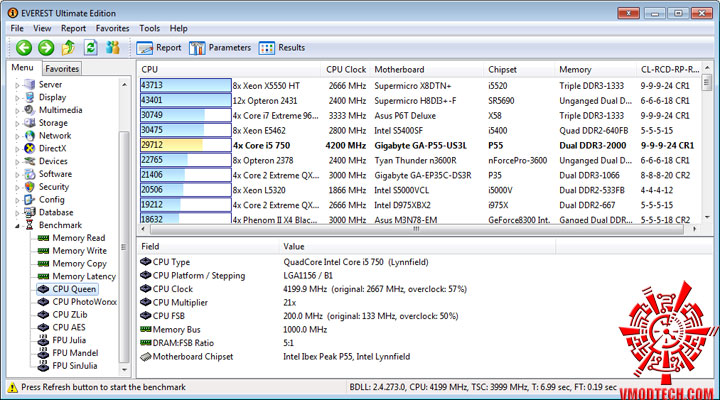This screenshot has height=400, width=720.
Task: Expand the Devices tree node
Action: [x=17, y=162]
